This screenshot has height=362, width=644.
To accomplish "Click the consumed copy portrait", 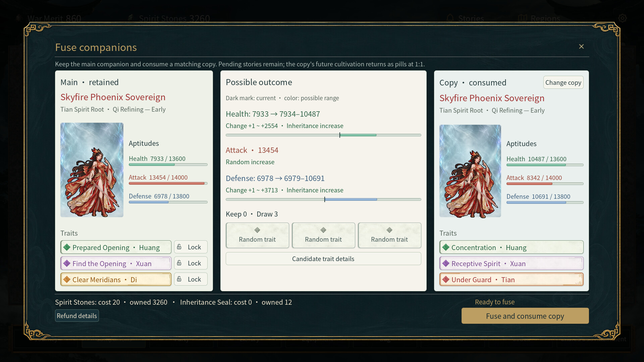I will tap(470, 171).
